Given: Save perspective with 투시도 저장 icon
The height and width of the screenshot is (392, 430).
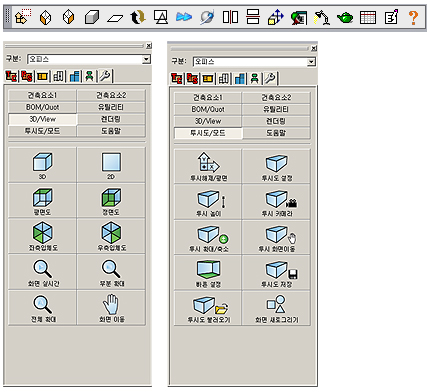Looking at the screenshot, I should coord(276,273).
